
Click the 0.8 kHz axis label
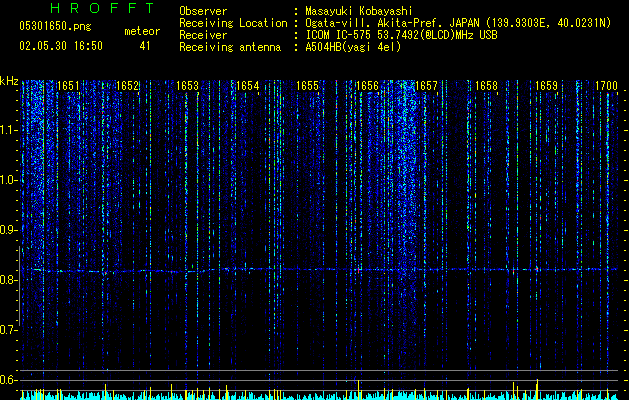point(8,280)
